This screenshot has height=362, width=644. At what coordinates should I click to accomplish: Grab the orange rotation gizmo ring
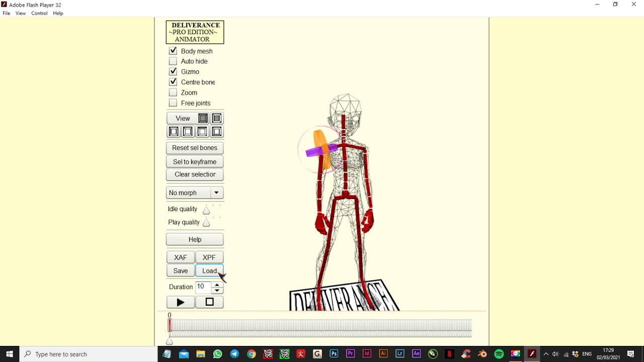tap(323, 149)
